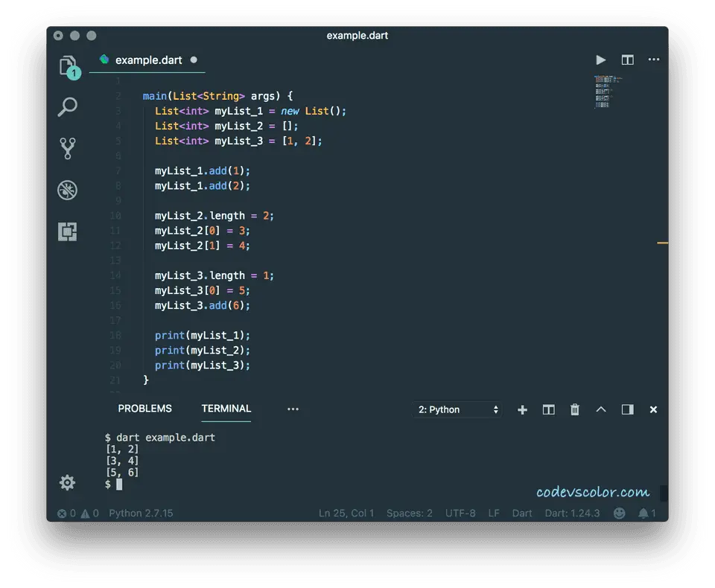Open the '2: Python' terminal dropdown
The image size is (715, 588).
point(457,409)
